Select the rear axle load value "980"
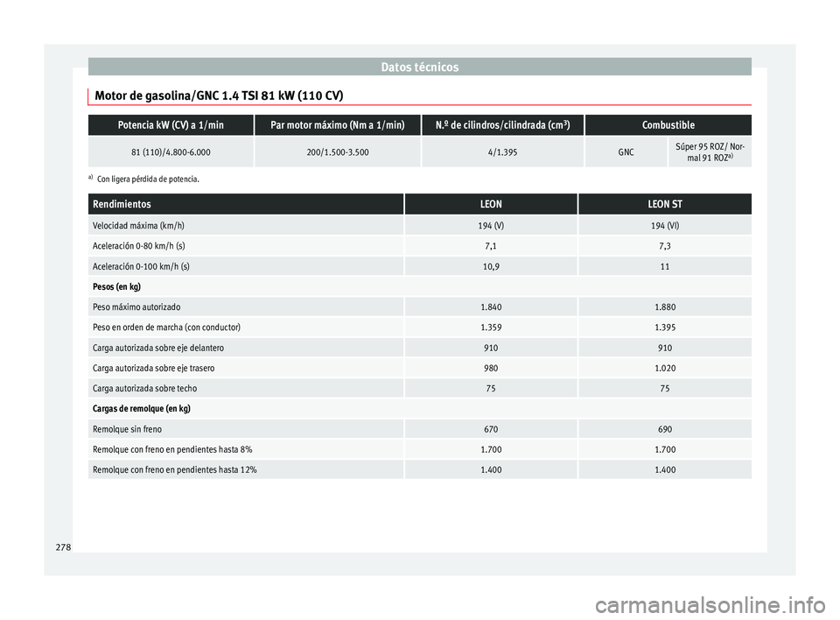The image size is (840, 620). point(491,369)
